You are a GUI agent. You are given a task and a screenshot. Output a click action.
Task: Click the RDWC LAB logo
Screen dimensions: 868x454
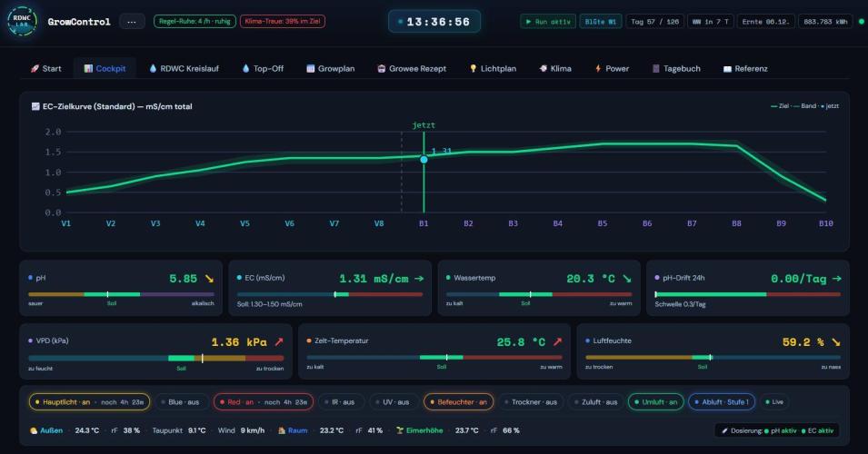(x=22, y=22)
